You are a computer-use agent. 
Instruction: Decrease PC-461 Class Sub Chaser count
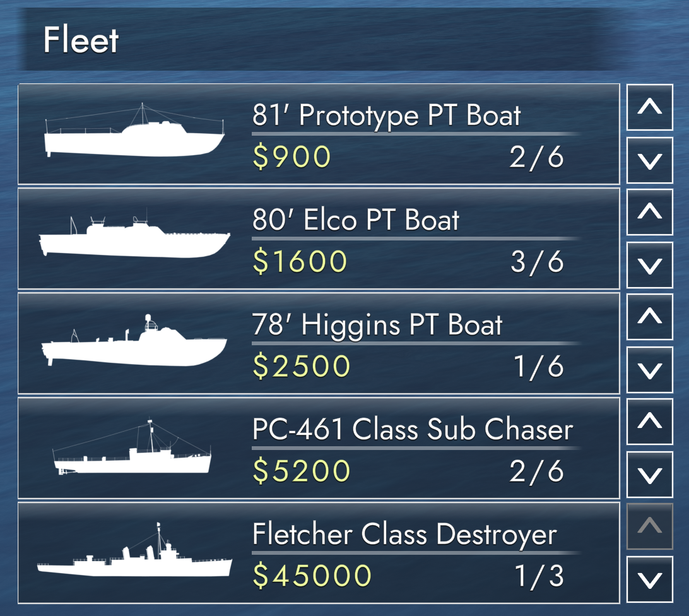point(649,474)
